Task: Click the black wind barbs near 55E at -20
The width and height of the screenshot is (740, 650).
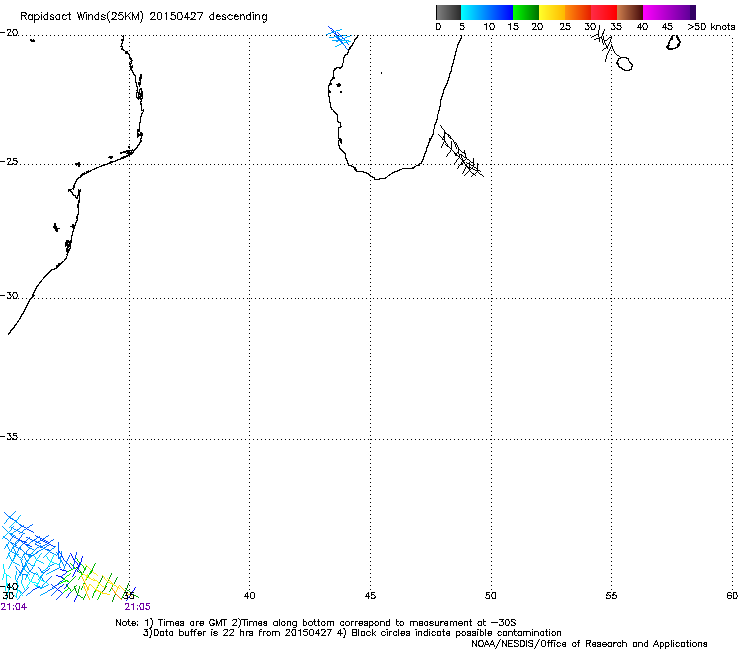Action: point(605,43)
